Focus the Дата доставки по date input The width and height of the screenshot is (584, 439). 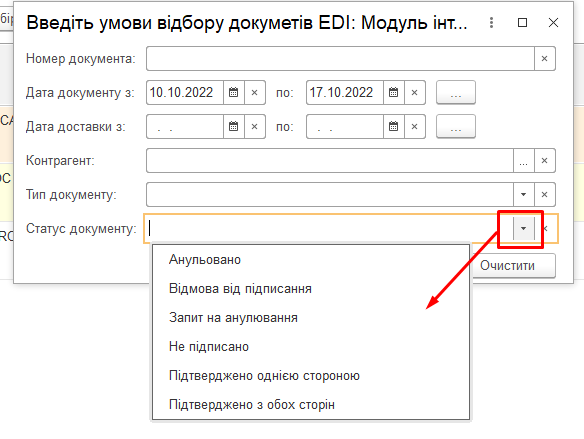(x=345, y=127)
